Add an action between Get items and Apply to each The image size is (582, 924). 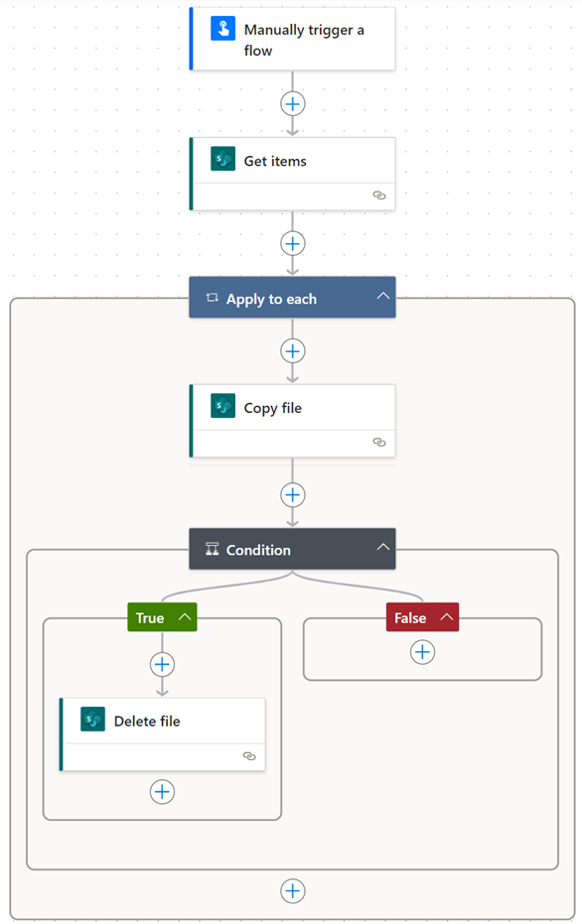[292, 243]
